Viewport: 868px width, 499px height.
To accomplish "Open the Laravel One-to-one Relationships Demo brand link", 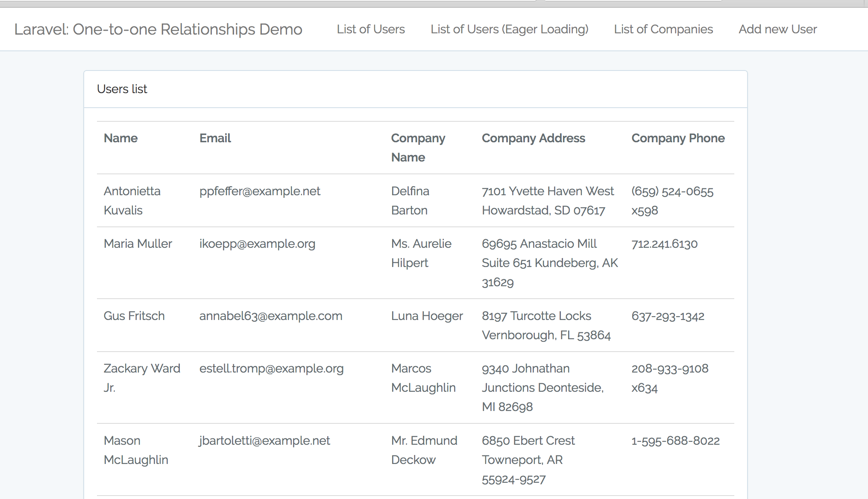I will (158, 29).
